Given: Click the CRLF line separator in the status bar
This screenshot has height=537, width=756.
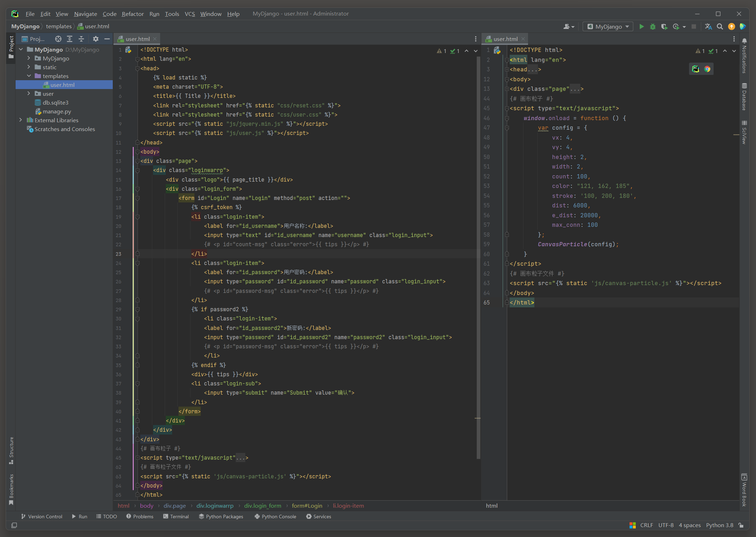Looking at the screenshot, I should [646, 525].
